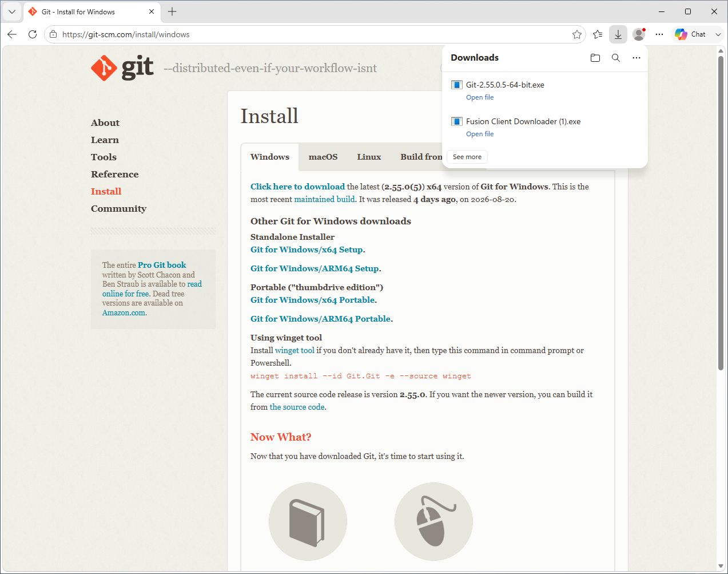Open the Pro Git book link
The height and width of the screenshot is (574, 728).
[x=162, y=265]
